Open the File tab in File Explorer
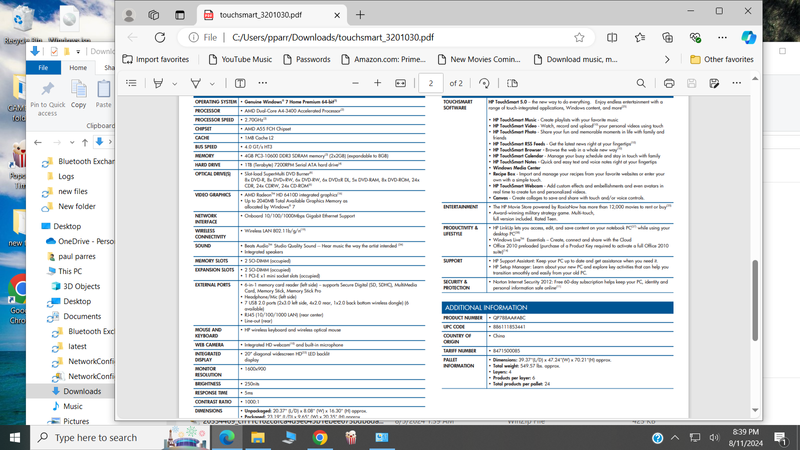 click(x=43, y=68)
